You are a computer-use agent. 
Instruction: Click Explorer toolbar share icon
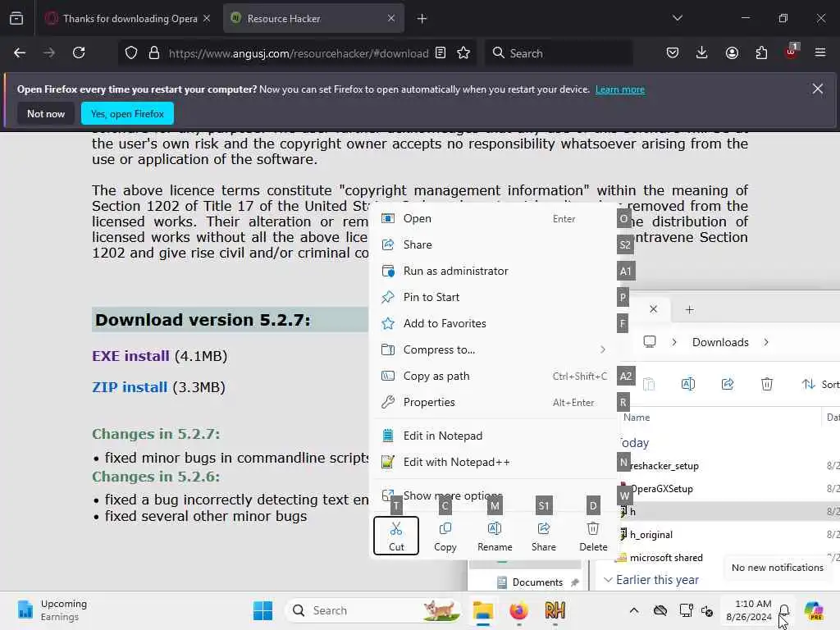(x=728, y=384)
